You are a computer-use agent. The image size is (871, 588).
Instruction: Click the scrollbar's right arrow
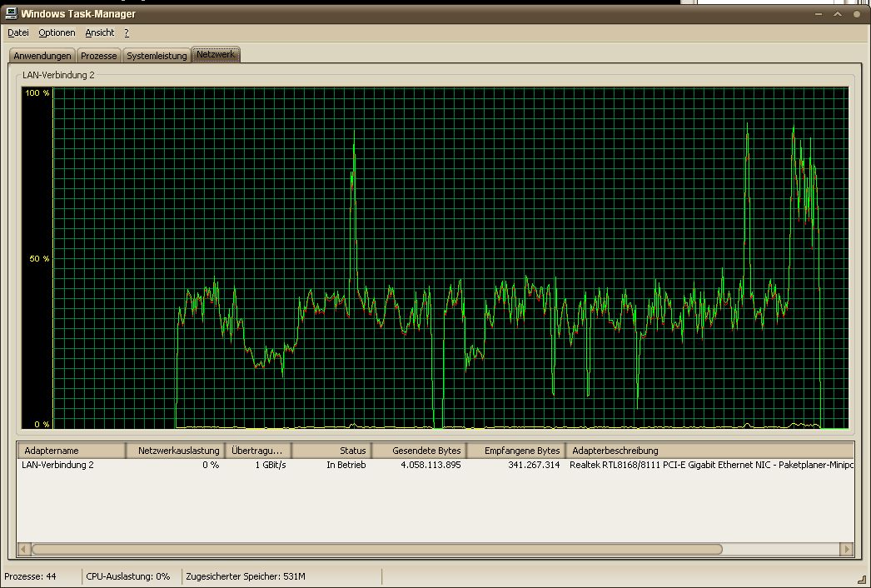(x=847, y=550)
